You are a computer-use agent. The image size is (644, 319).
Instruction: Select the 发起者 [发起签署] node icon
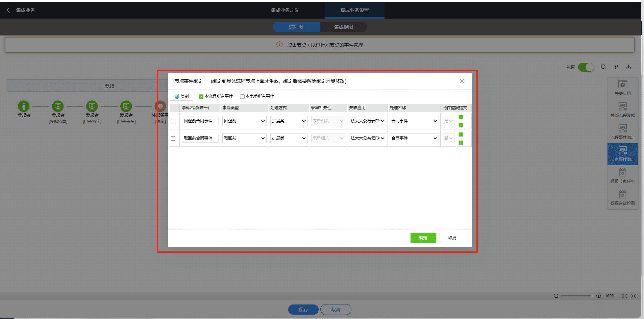point(58,106)
